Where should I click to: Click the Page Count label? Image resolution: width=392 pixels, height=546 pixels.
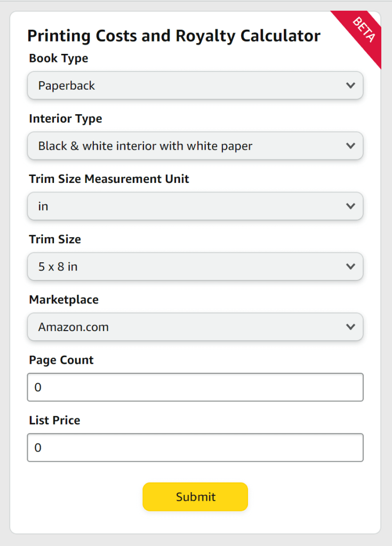click(61, 360)
